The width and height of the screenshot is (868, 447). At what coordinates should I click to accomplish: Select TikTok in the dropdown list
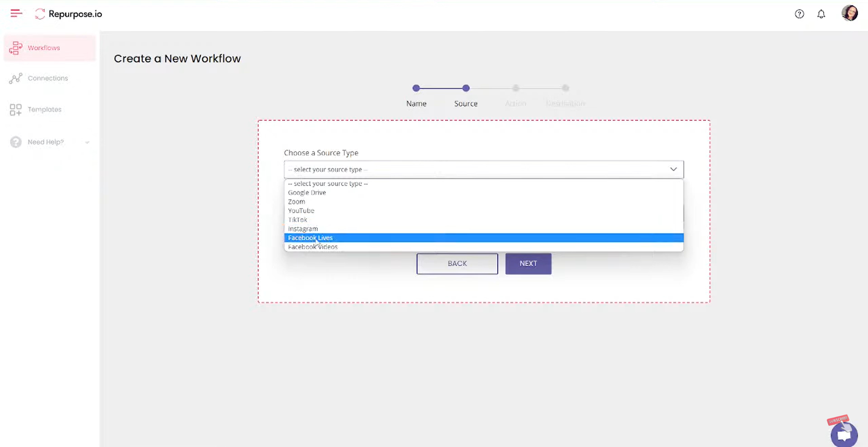pos(297,219)
